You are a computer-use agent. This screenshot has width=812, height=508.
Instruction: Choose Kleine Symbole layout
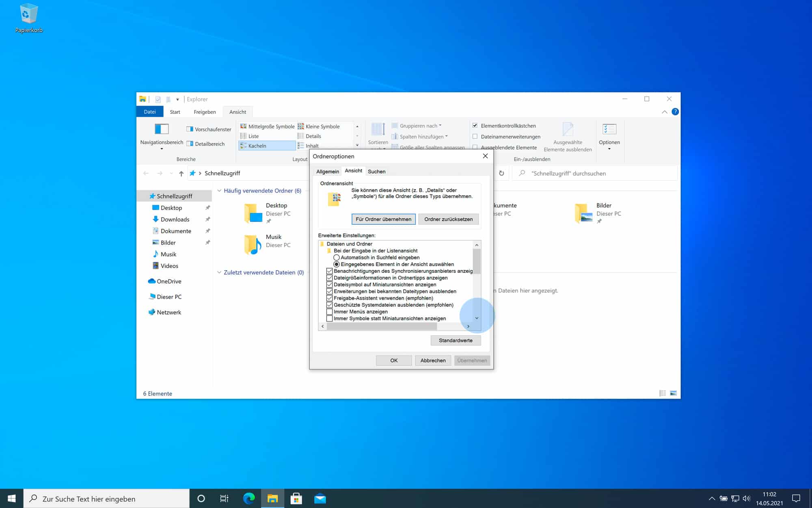coord(319,126)
